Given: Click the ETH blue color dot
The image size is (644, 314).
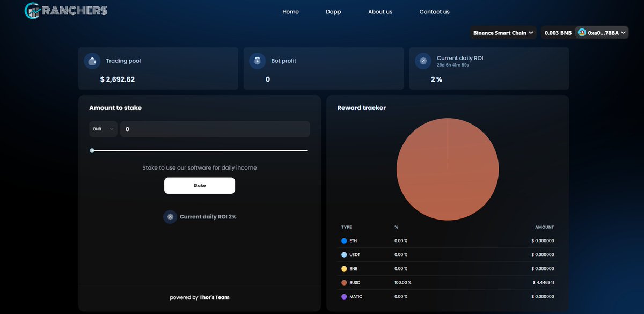Looking at the screenshot, I should point(344,240).
